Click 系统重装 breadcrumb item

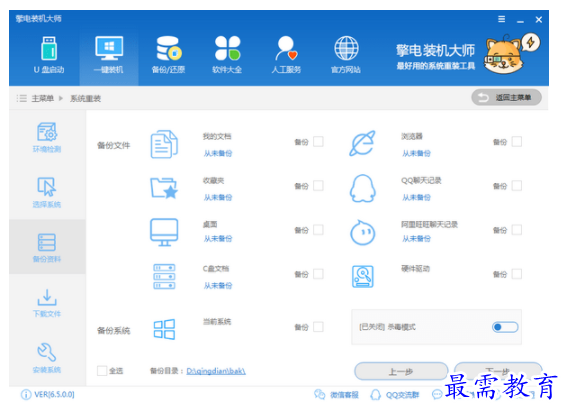[x=85, y=99]
